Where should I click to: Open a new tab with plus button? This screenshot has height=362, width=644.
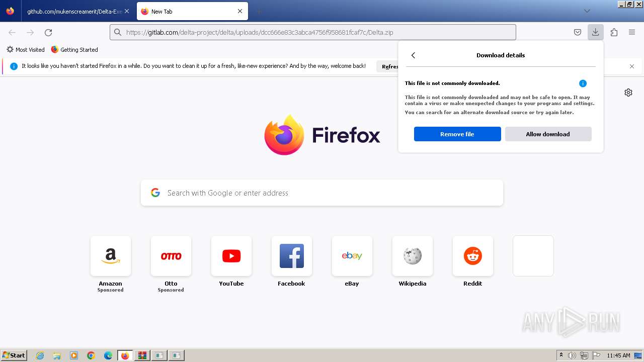pyautogui.click(x=259, y=11)
